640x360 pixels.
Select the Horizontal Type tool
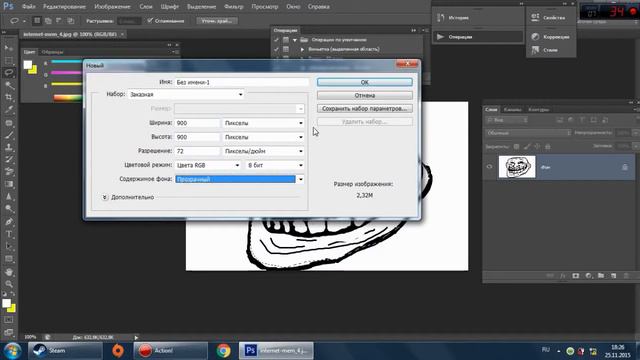(9, 234)
